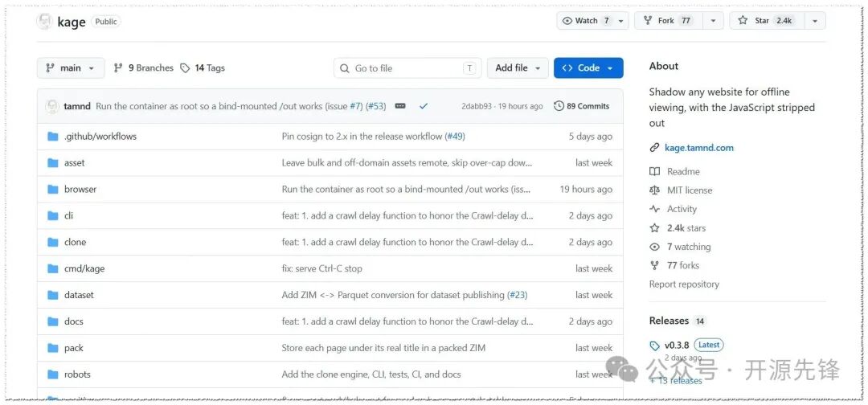Click tamnd's commit author avatar
This screenshot has width=868, height=405.
52,106
